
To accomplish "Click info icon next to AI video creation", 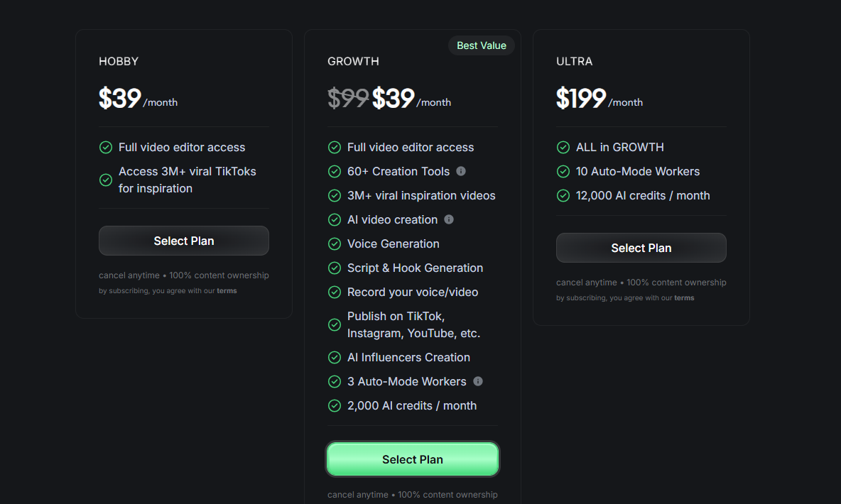I will (449, 219).
